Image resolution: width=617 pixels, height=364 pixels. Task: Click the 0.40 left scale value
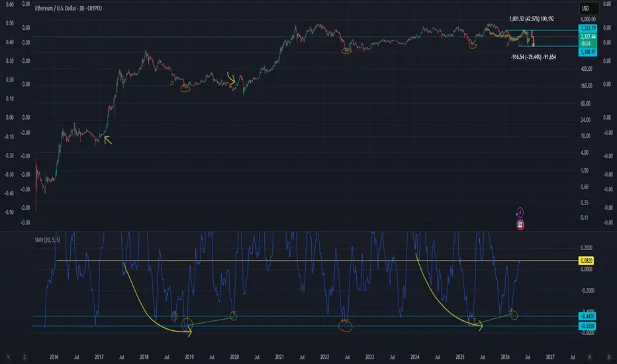click(10, 42)
